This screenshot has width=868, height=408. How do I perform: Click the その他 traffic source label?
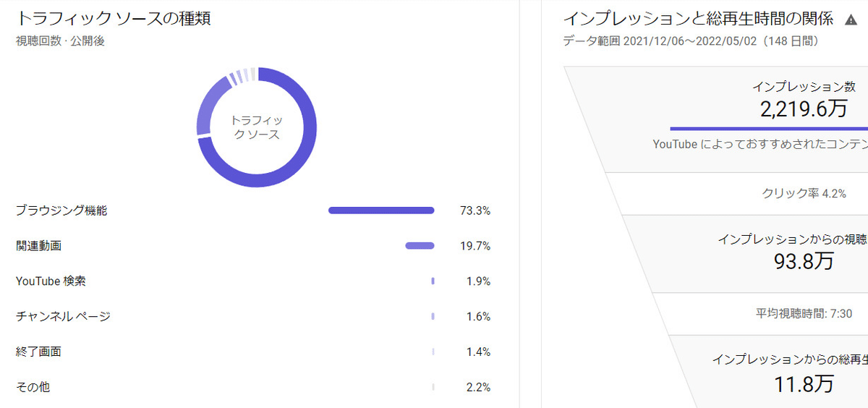coord(33,387)
